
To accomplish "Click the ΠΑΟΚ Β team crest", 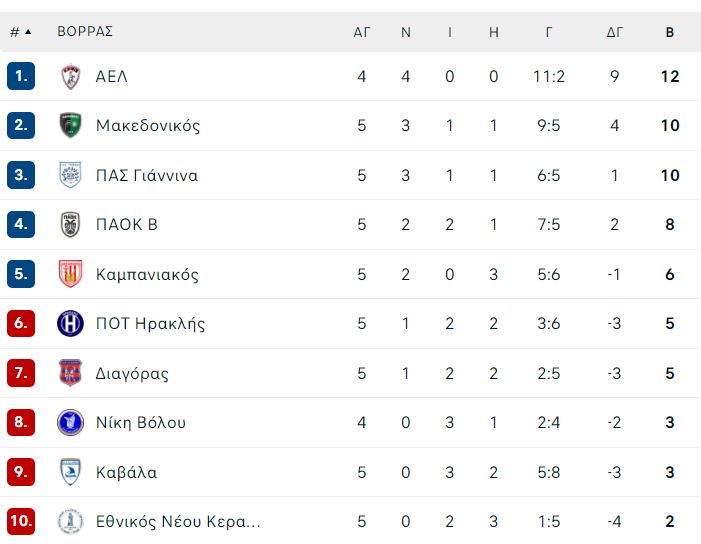I will 71,224.
